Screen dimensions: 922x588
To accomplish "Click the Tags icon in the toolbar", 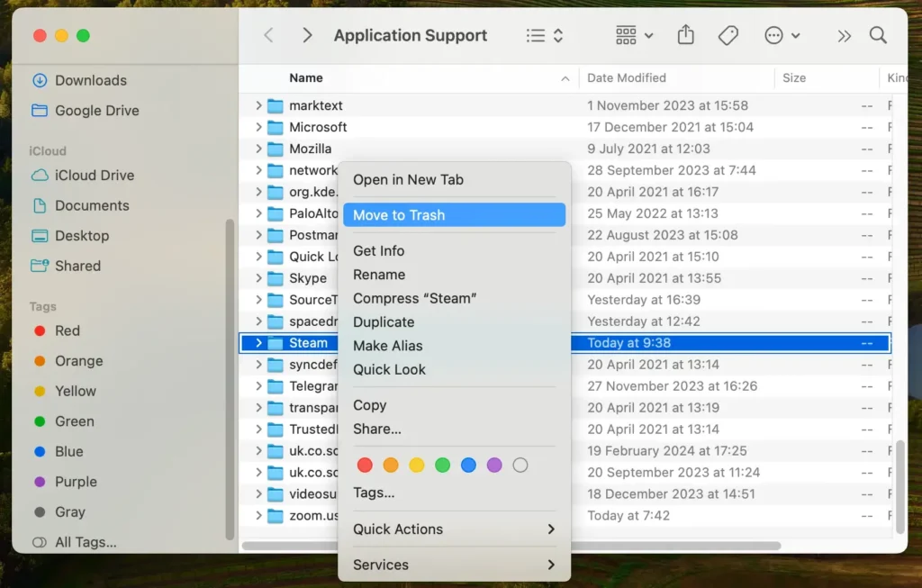I will tap(728, 34).
